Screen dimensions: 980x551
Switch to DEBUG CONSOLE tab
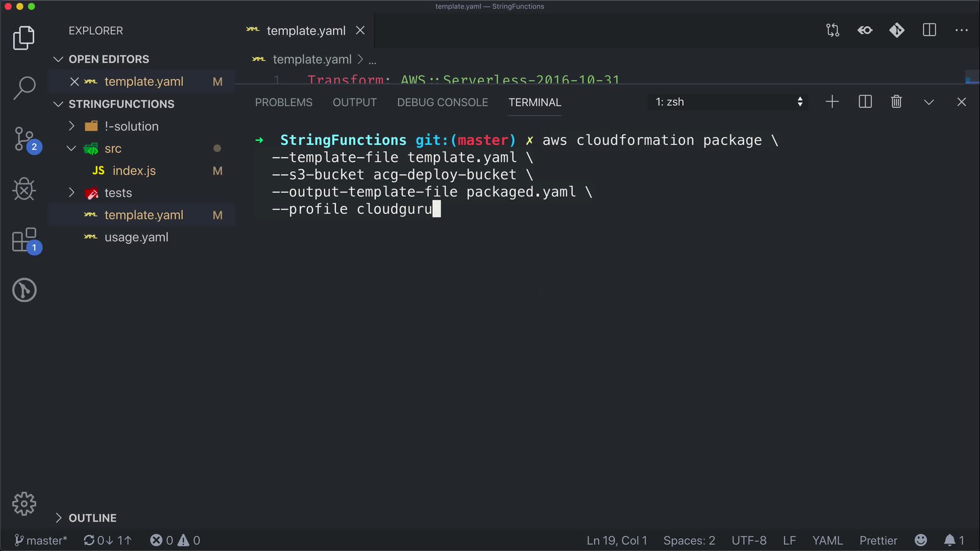click(x=442, y=103)
